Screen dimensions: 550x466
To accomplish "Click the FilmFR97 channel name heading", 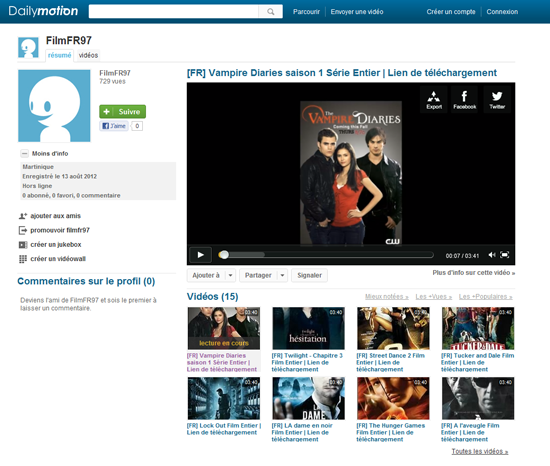I will click(69, 41).
